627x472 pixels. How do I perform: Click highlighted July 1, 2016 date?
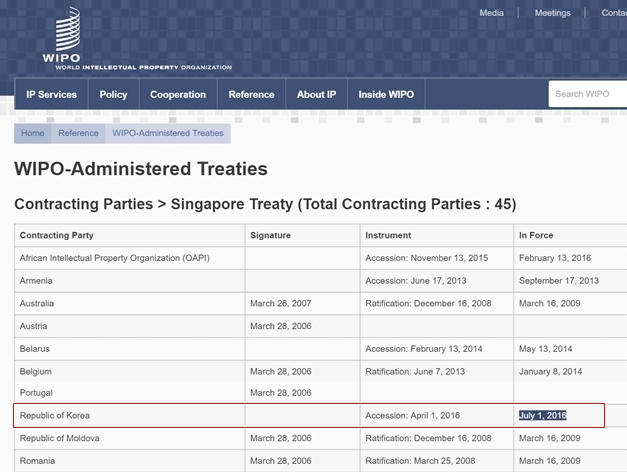click(x=543, y=416)
